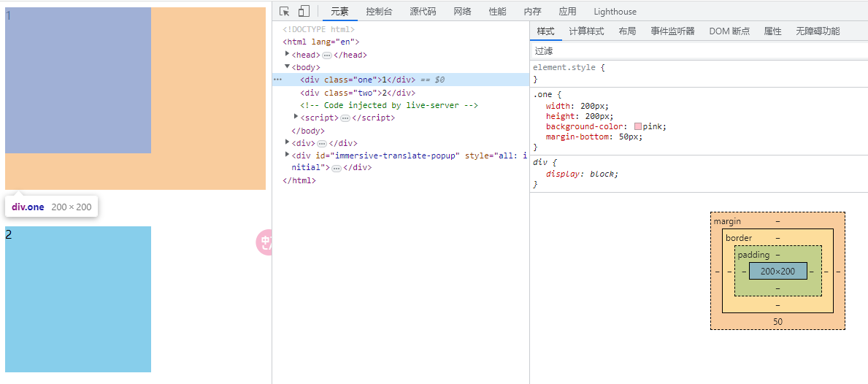Expand the immersive-translate-popup div node
The width and height of the screenshot is (868, 384).
point(288,155)
